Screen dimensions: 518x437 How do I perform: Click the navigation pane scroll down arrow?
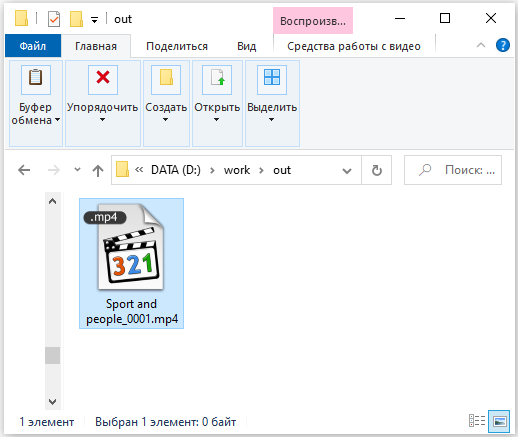click(x=52, y=401)
